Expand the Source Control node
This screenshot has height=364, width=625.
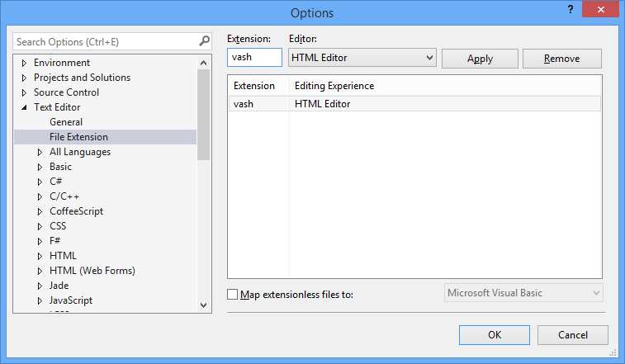24,92
